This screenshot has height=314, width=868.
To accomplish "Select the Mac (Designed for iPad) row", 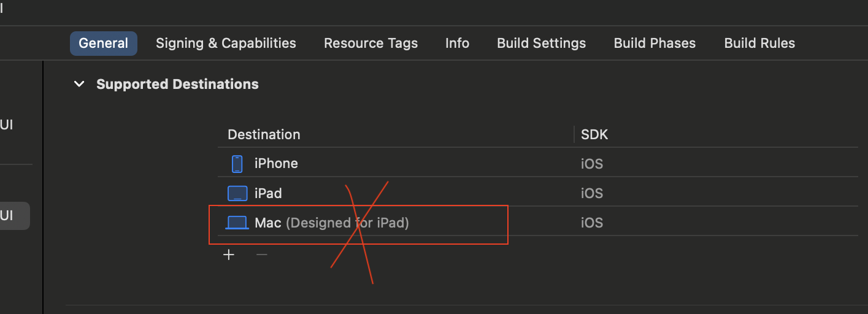I will click(x=537, y=223).
